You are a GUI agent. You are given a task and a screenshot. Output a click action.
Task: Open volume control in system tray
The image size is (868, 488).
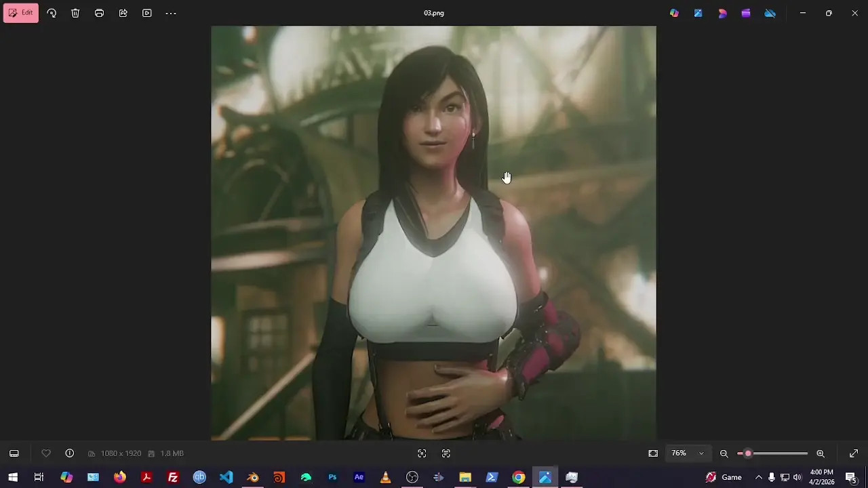[x=797, y=477]
